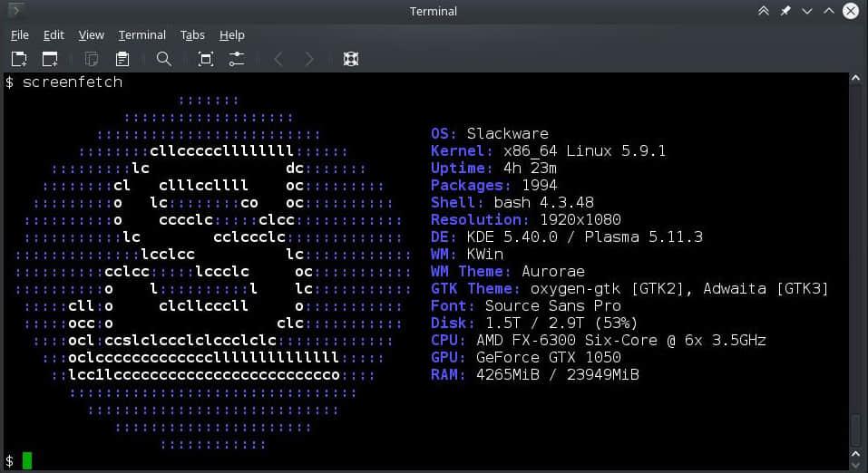The width and height of the screenshot is (868, 473).
Task: Click the scrollbar up arrow
Action: tap(855, 80)
